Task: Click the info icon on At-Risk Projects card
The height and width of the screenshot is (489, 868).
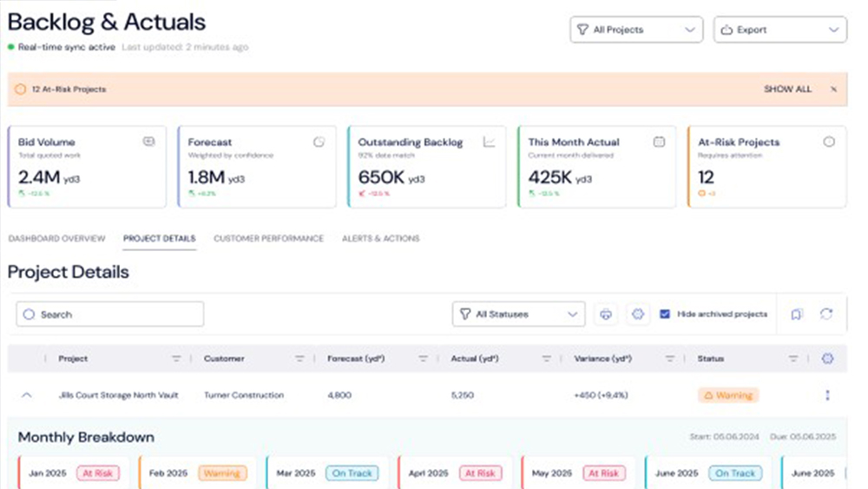Action: (x=829, y=142)
